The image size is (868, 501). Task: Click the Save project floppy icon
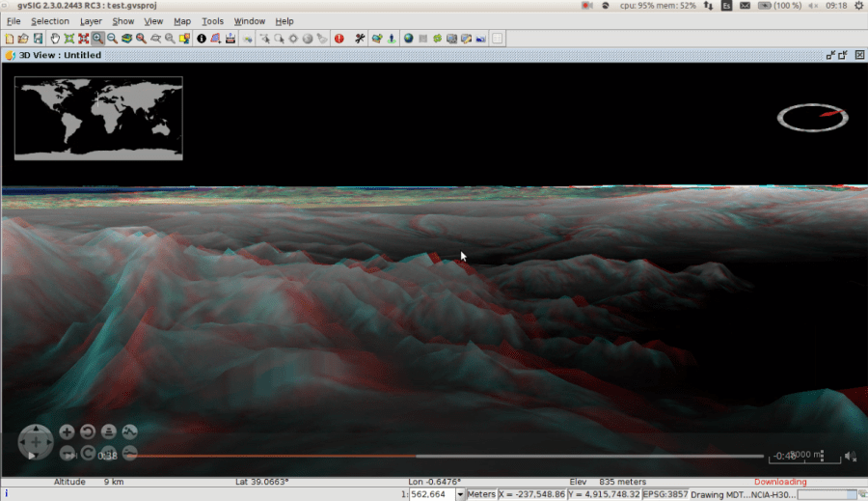38,39
